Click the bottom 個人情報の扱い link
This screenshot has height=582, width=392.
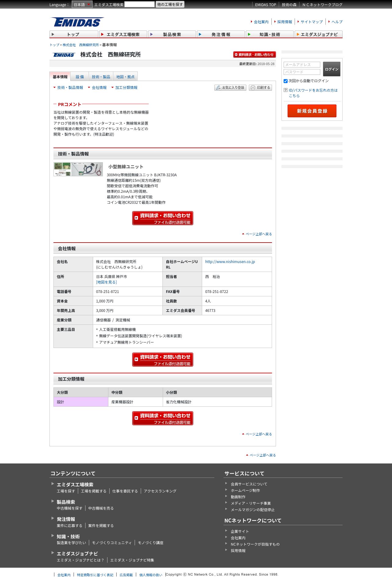coord(151,575)
